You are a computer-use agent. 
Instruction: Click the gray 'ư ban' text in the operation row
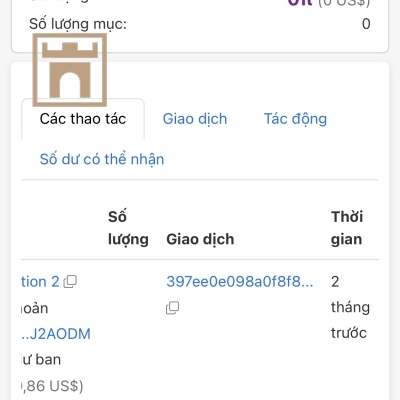pos(41,360)
